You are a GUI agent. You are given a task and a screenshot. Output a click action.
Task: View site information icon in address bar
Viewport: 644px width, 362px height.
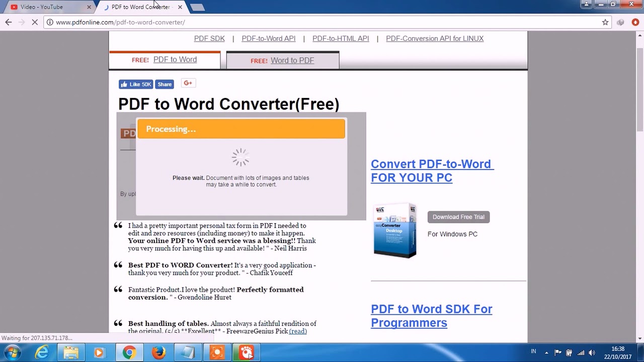point(49,22)
